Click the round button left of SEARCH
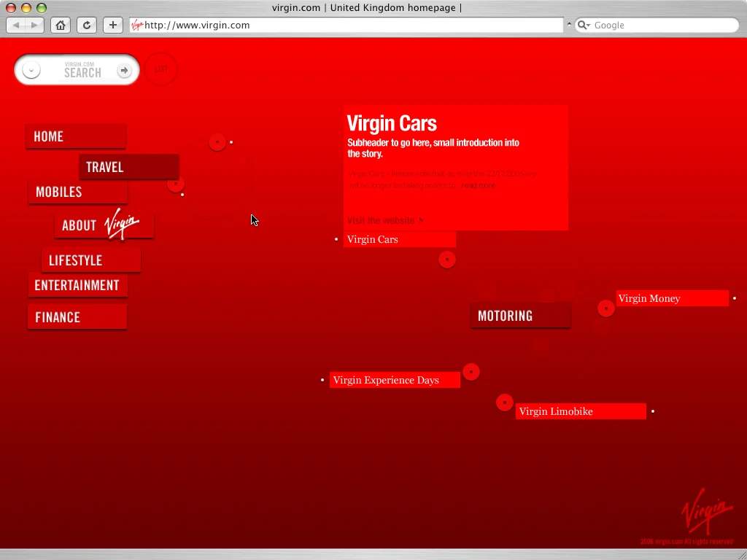The image size is (747, 560). tap(31, 70)
